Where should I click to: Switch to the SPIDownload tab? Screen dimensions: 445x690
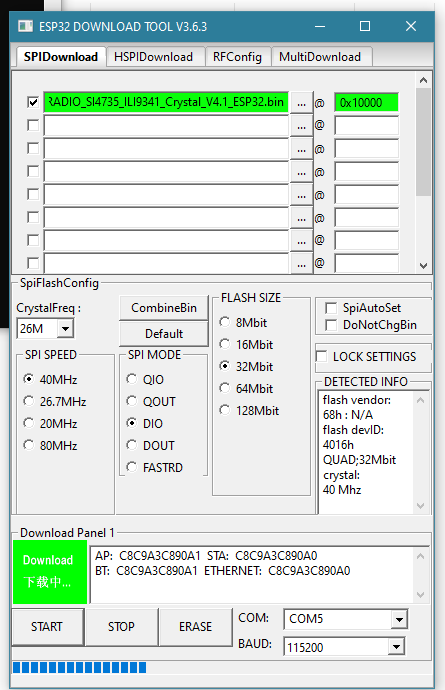61,57
